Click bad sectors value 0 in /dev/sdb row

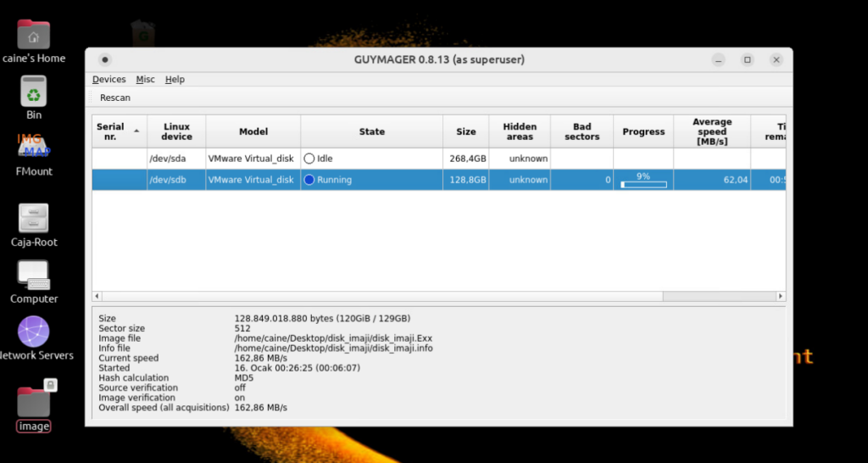[581, 180]
